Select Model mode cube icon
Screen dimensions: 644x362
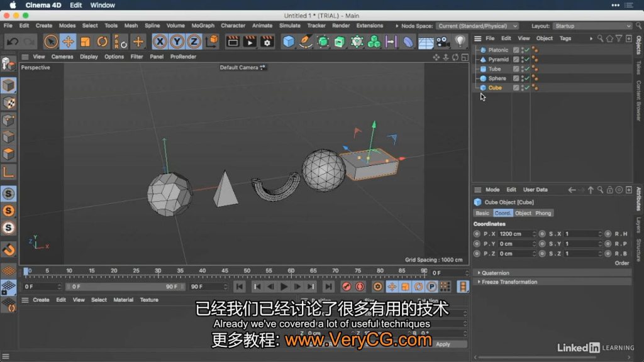tap(8, 85)
